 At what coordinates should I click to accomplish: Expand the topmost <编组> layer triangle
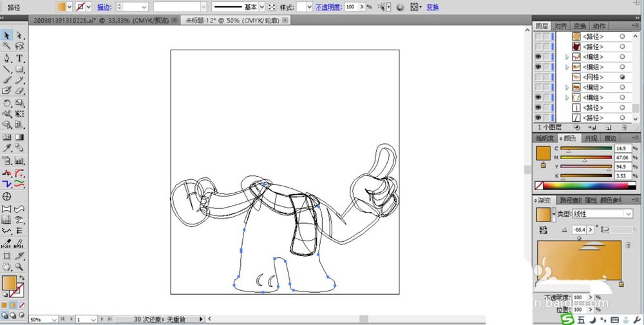click(567, 57)
